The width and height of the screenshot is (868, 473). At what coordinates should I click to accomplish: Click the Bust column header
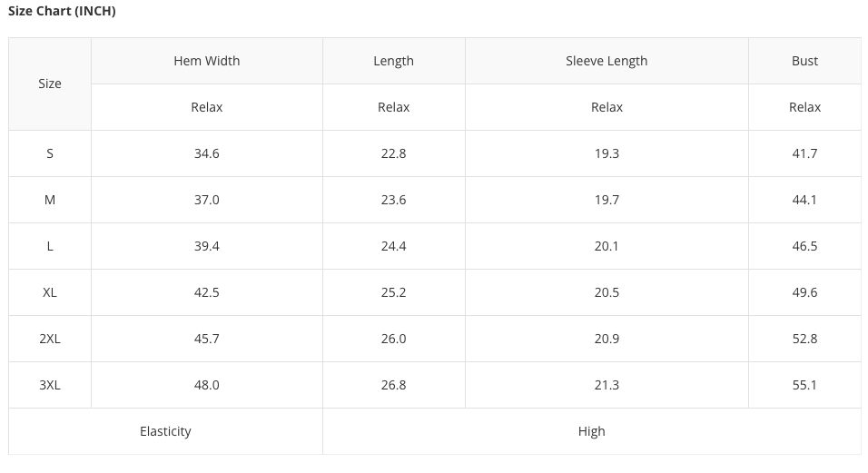[x=804, y=61]
